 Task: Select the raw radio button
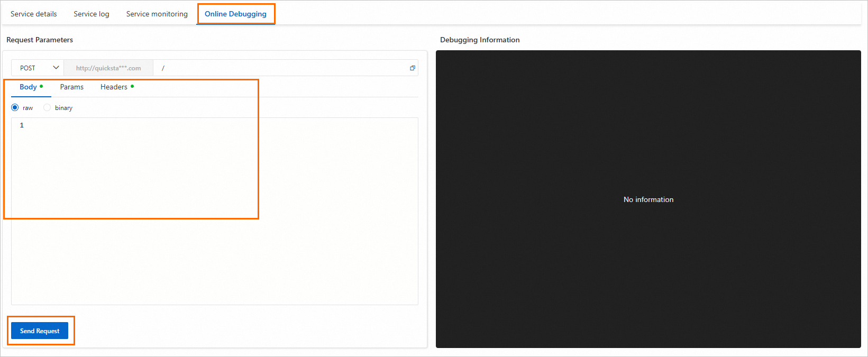coord(15,107)
